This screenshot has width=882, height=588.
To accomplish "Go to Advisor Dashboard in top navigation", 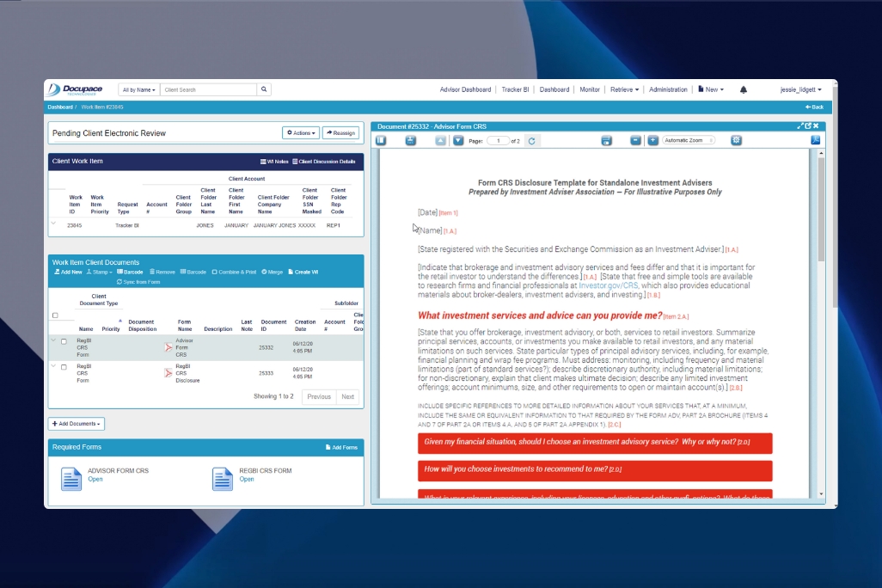I will (x=465, y=89).
